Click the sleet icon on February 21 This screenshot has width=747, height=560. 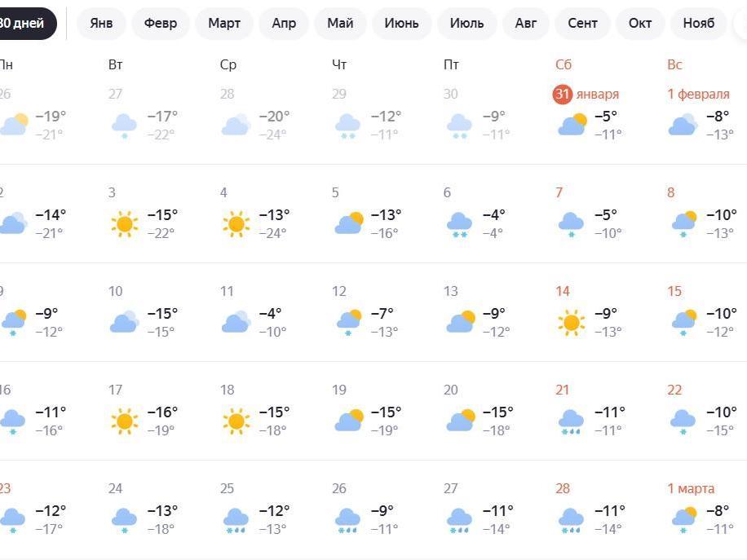click(x=571, y=421)
